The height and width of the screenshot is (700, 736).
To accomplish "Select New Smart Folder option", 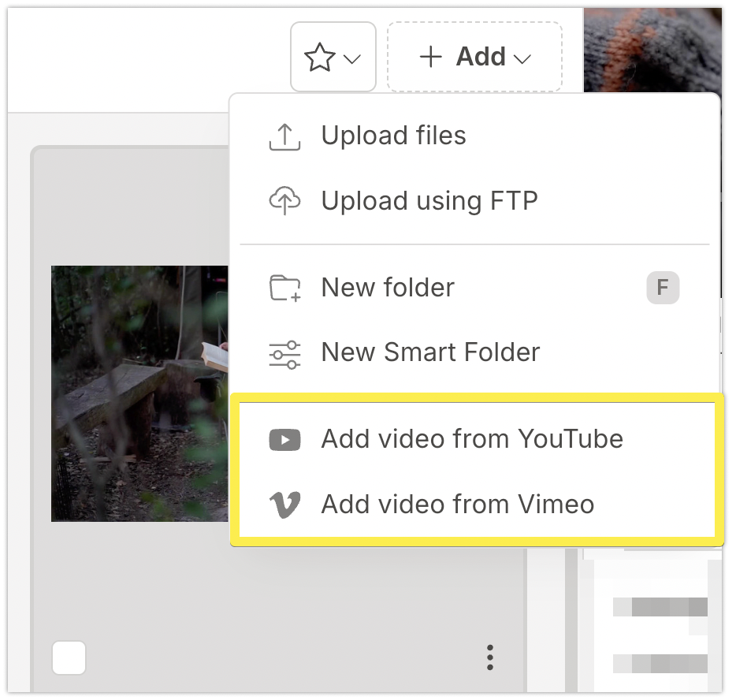I will click(430, 352).
